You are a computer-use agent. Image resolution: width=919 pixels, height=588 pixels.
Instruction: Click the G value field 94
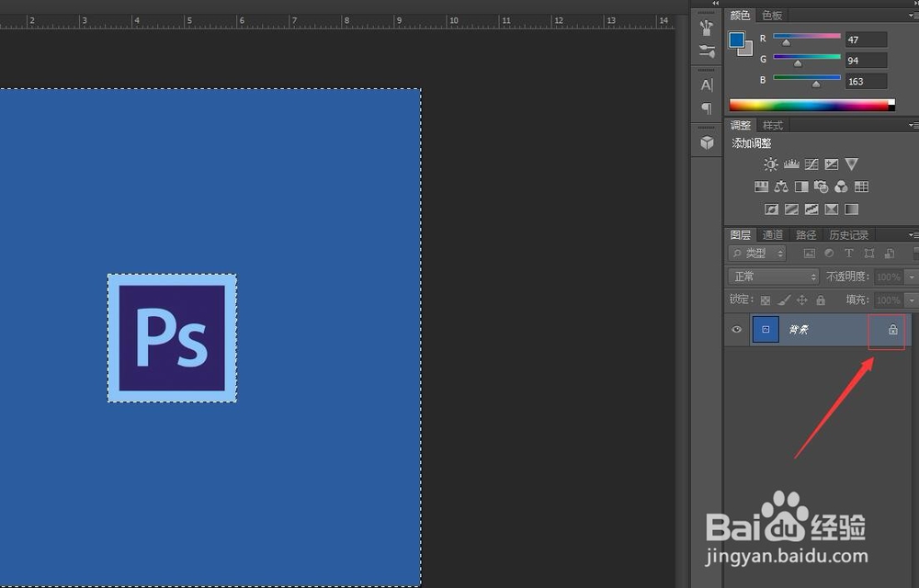click(x=867, y=61)
